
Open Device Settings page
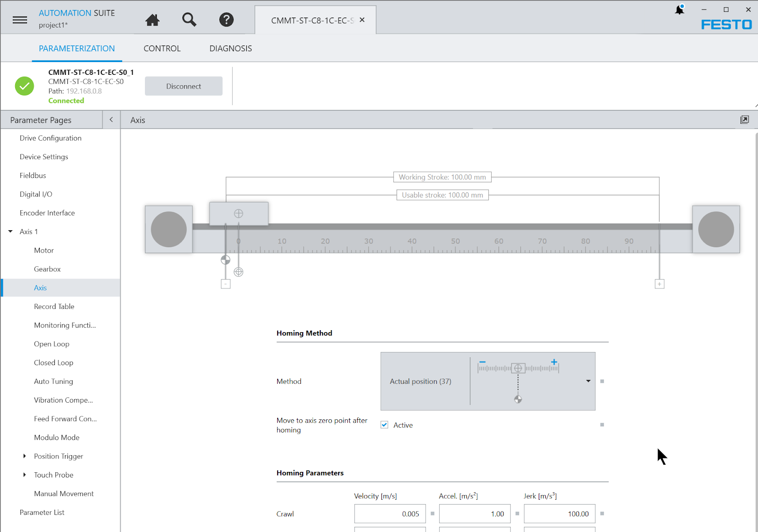coord(44,157)
